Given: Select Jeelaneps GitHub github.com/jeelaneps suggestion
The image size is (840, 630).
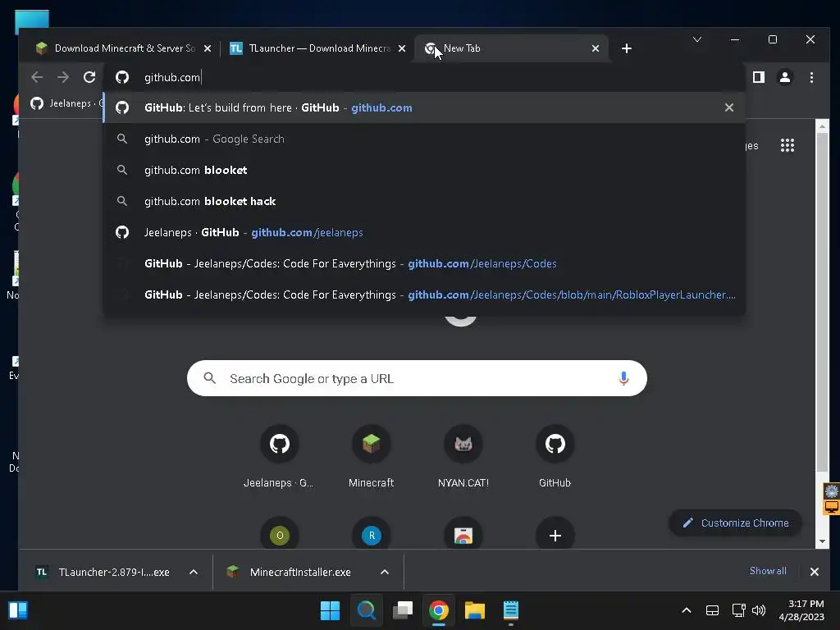Looking at the screenshot, I should pos(423,232).
